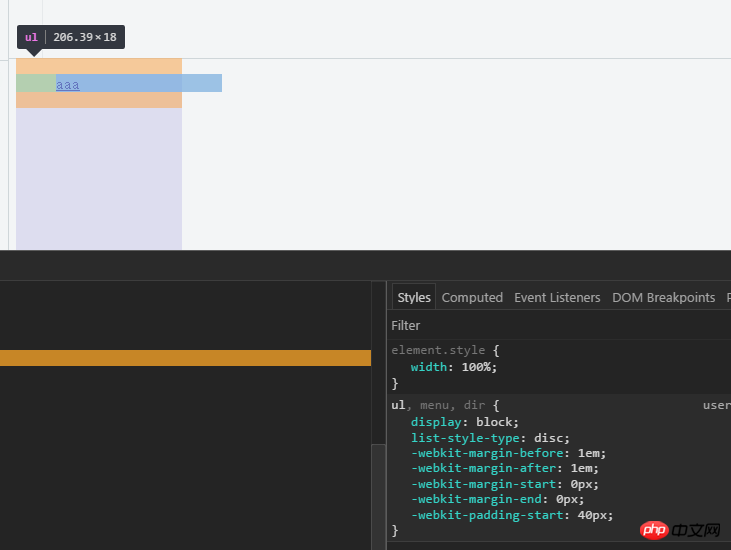This screenshot has width=731, height=550.
Task: Click the width 100% value
Action: pyautogui.click(x=477, y=367)
